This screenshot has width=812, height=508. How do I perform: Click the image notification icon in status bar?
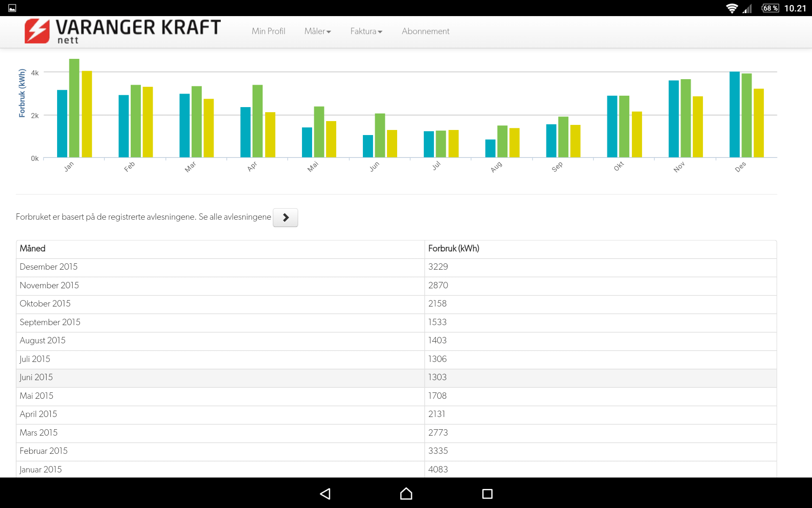coord(12,8)
